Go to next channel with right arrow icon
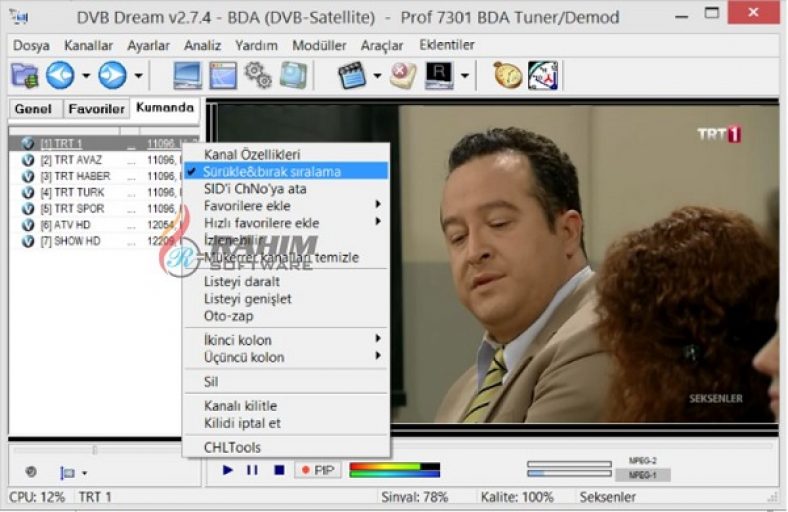Image resolution: width=788 pixels, height=512 pixels. click(113, 75)
